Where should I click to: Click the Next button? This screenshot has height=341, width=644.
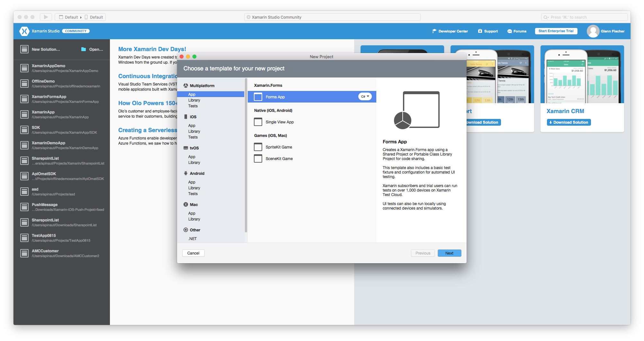449,253
